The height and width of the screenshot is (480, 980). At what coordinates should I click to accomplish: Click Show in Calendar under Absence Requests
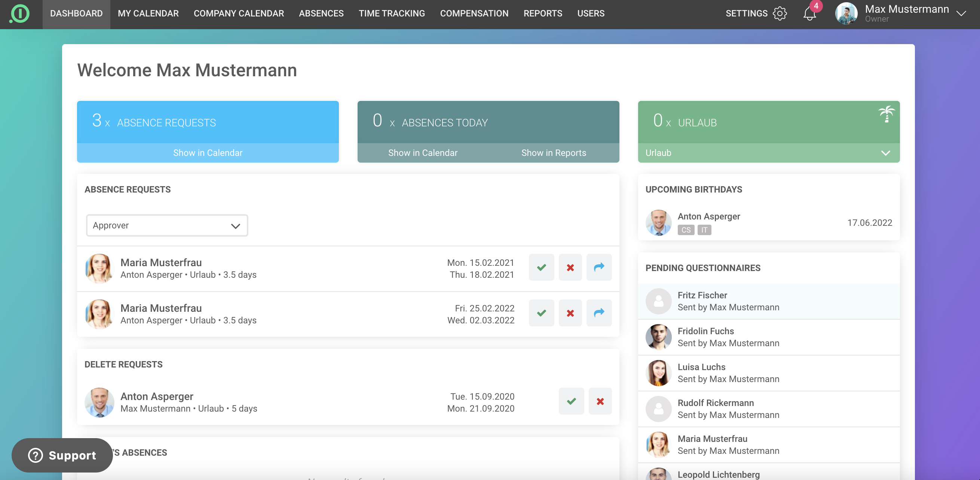click(x=207, y=153)
